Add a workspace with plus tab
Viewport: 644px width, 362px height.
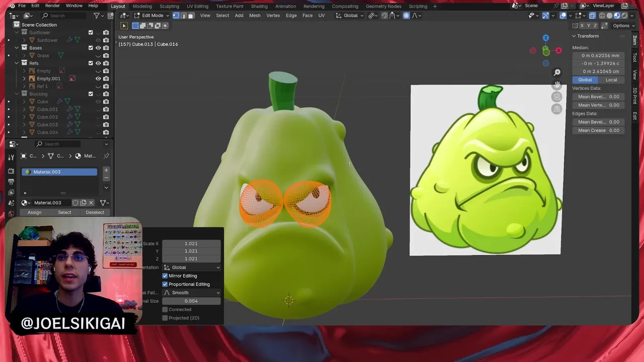pos(435,6)
